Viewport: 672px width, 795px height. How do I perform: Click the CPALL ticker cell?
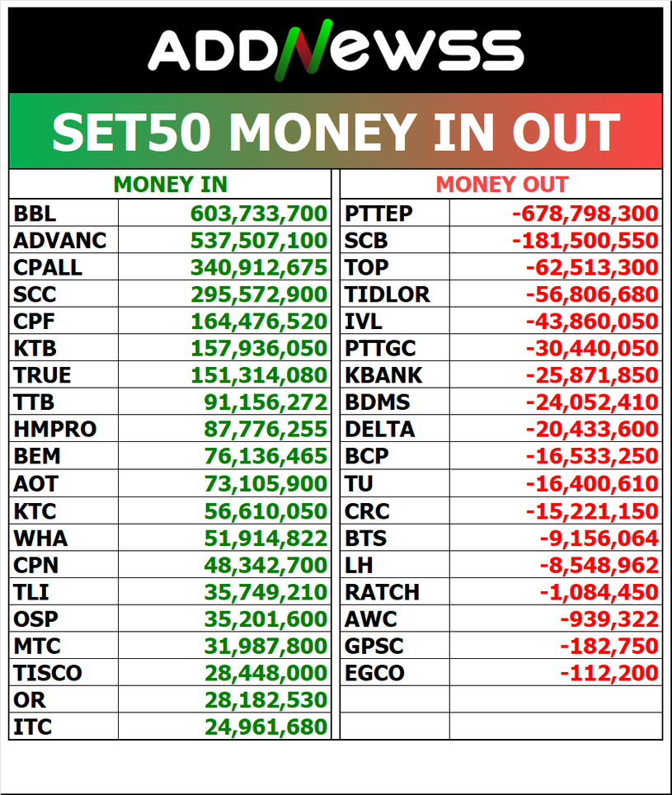pos(49,268)
